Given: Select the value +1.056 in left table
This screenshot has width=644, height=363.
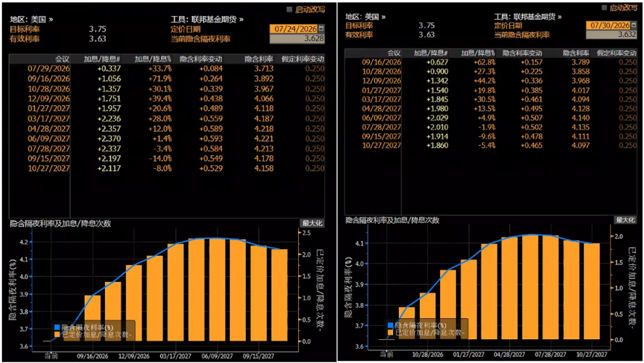Looking at the screenshot, I should [x=109, y=79].
